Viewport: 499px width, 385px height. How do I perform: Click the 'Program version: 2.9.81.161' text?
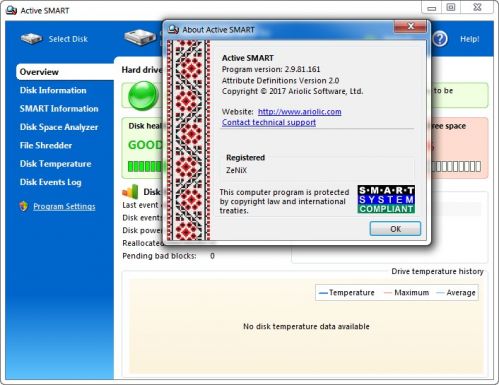271,69
